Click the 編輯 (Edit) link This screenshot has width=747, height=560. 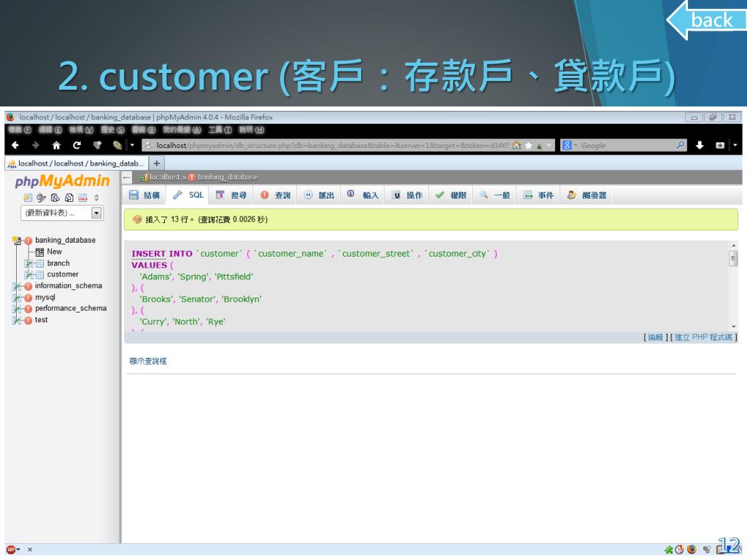pyautogui.click(x=655, y=337)
